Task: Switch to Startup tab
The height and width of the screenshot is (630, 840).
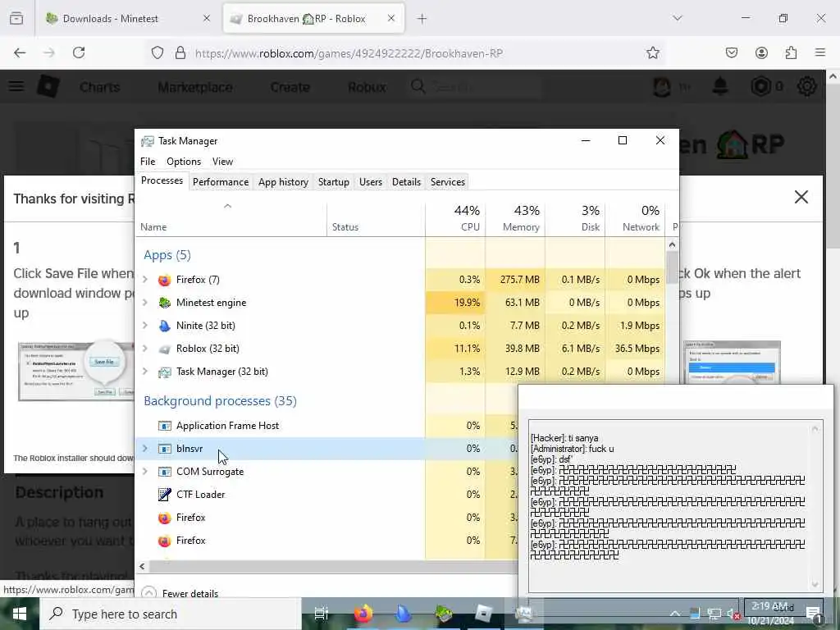Action: (x=333, y=181)
